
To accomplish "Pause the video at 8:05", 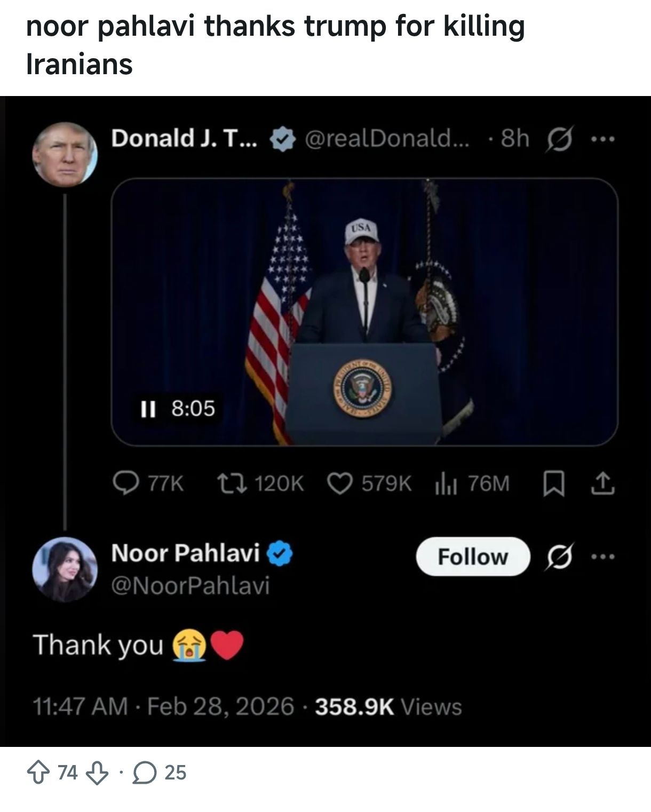I will point(147,409).
